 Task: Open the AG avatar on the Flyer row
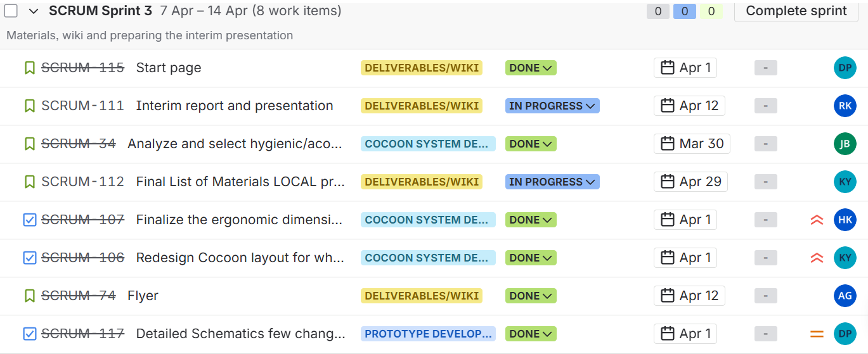845,296
